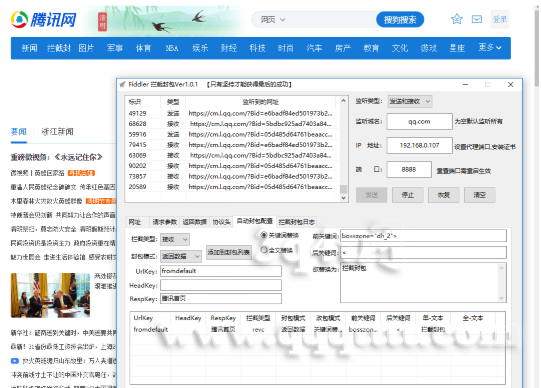Open headline 重磅微视频：《永远记住你》

pyautogui.click(x=56, y=157)
